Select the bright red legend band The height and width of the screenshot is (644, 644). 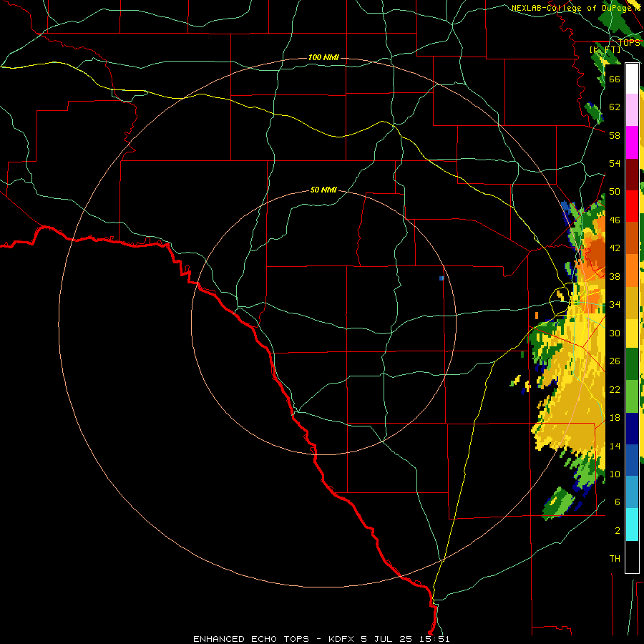pos(632,206)
